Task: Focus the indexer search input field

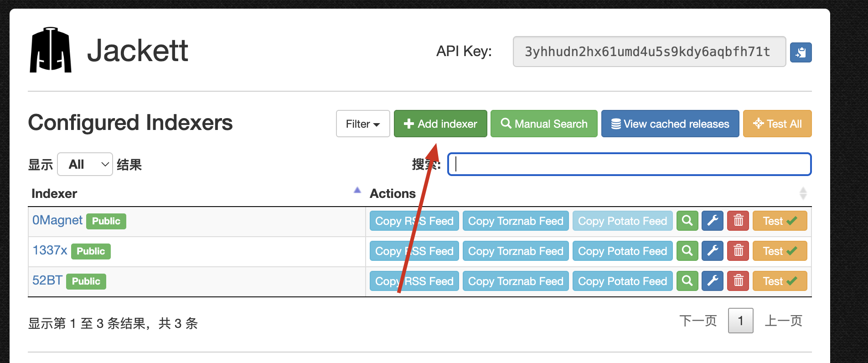Action: [629, 165]
